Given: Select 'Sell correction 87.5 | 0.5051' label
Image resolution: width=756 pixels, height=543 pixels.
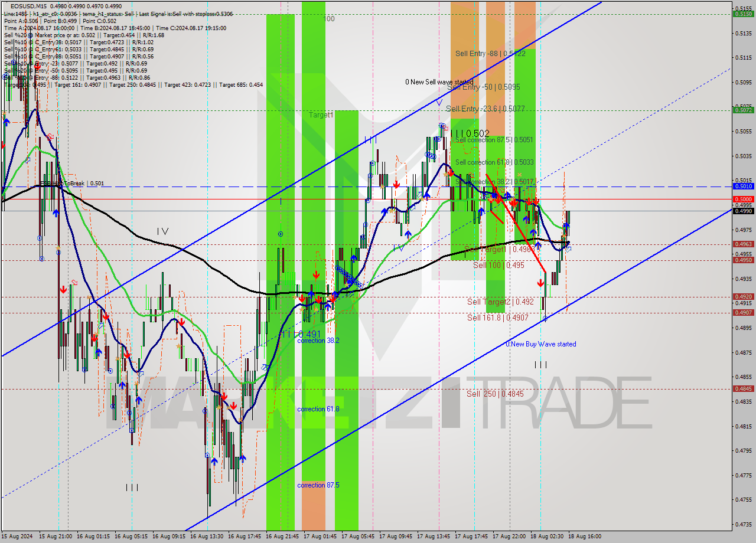Looking at the screenshot, I should 494,140.
